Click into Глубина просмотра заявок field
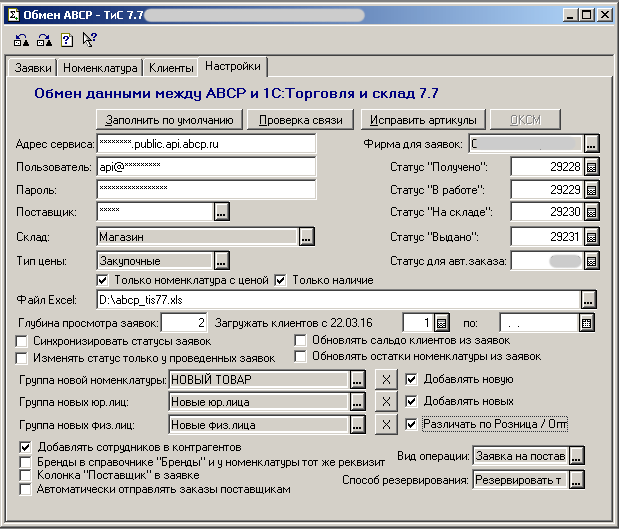Screen dimensions: 619x529 pos(184,323)
